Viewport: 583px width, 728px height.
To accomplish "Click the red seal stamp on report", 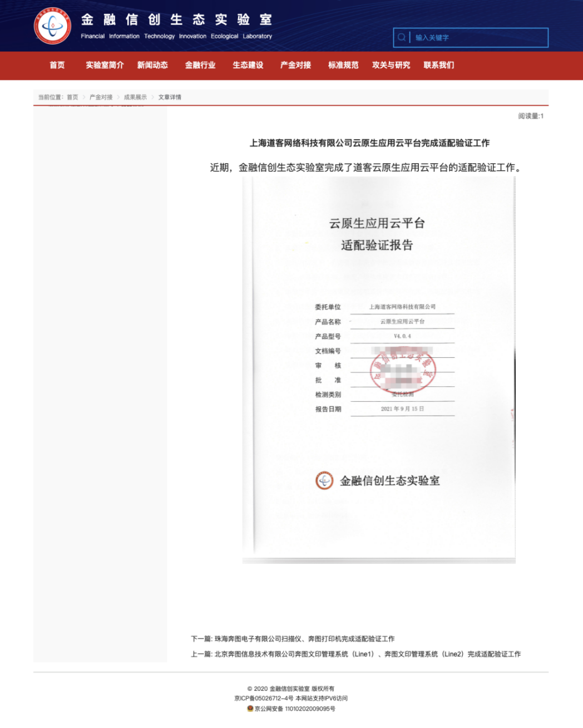I will click(403, 370).
